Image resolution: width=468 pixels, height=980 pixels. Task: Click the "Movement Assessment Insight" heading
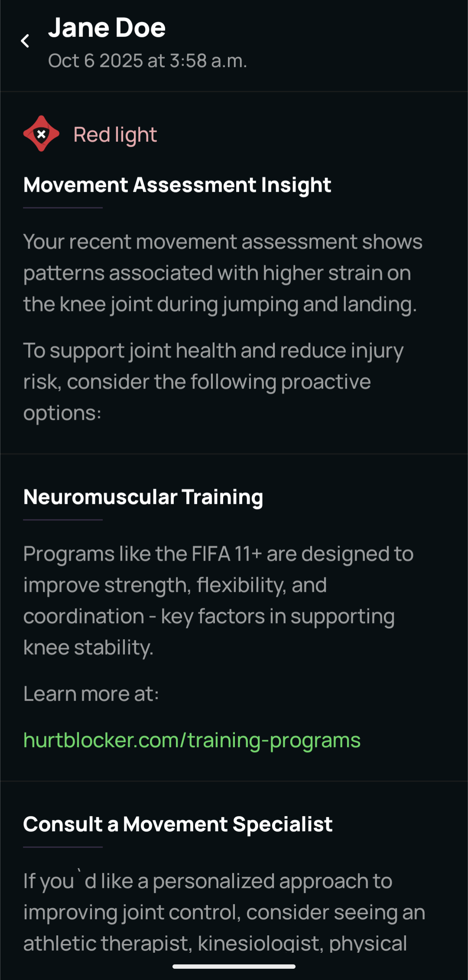[177, 185]
